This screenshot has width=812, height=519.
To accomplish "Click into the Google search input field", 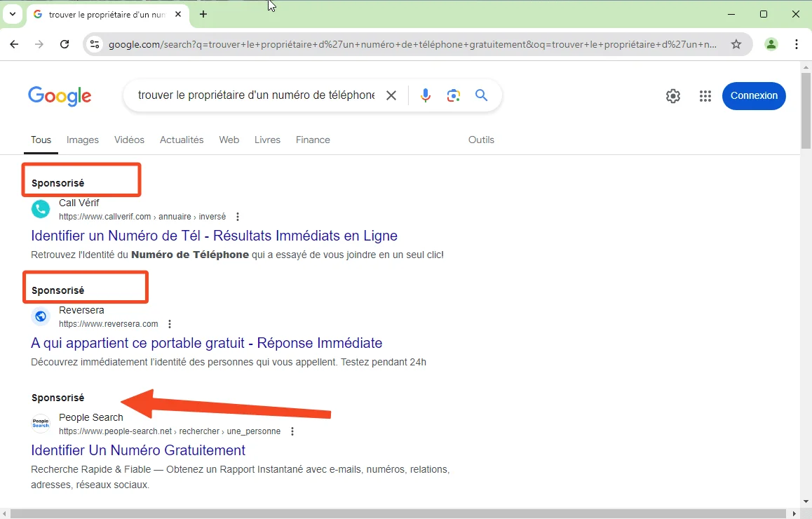I will 257,95.
